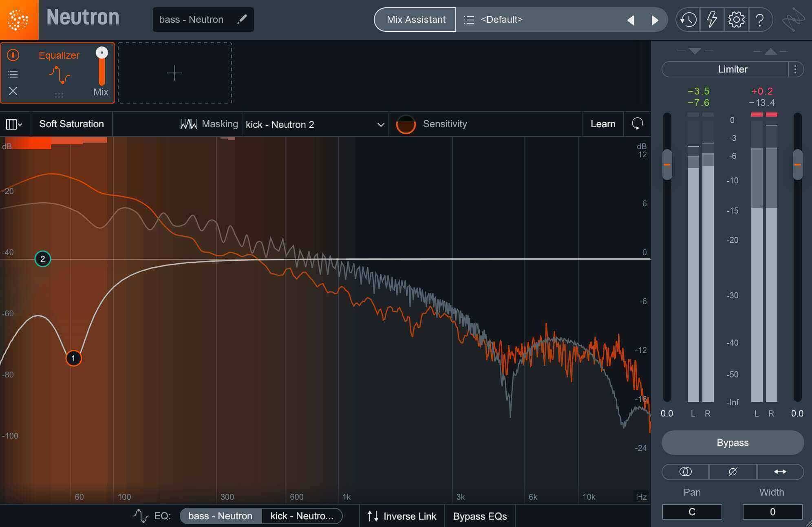Click the output gain fader handle
This screenshot has width=812, height=527.
[x=798, y=165]
